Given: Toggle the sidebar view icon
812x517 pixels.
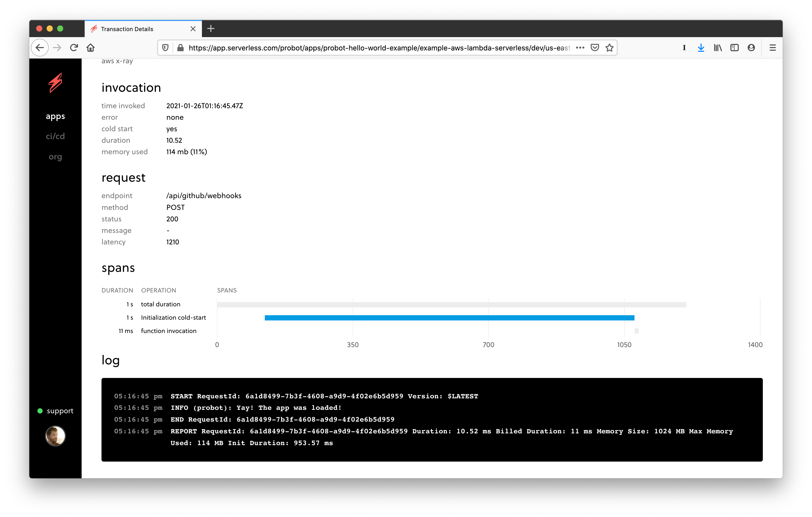Looking at the screenshot, I should click(x=734, y=48).
